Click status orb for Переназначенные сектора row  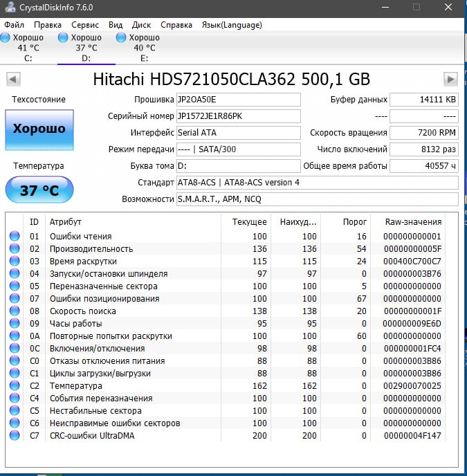tap(15, 286)
